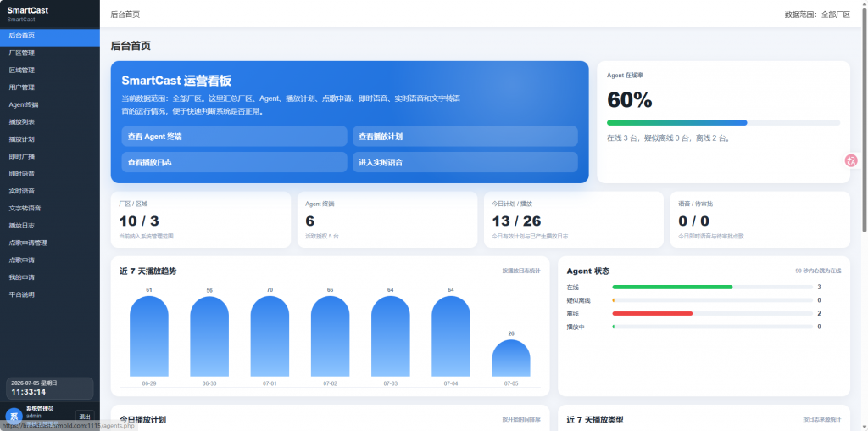Click the SmartCast logo title in sidebar

click(x=28, y=10)
